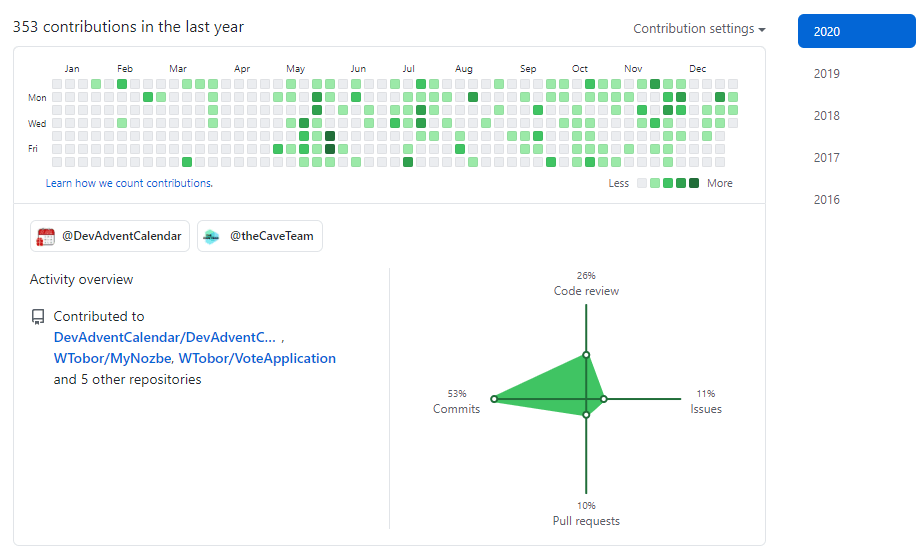This screenshot has height=552, width=921.
Task: Click the Issues data point on the chart
Action: coord(604,399)
